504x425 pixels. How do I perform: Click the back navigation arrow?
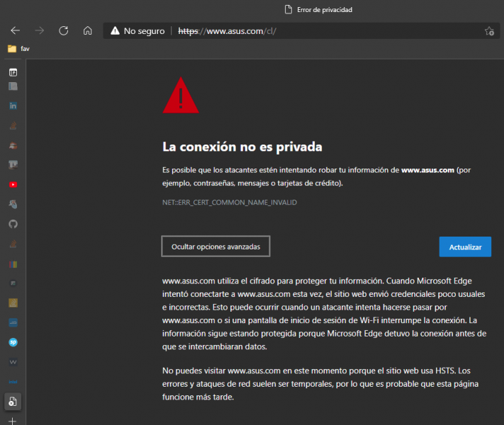(x=16, y=31)
